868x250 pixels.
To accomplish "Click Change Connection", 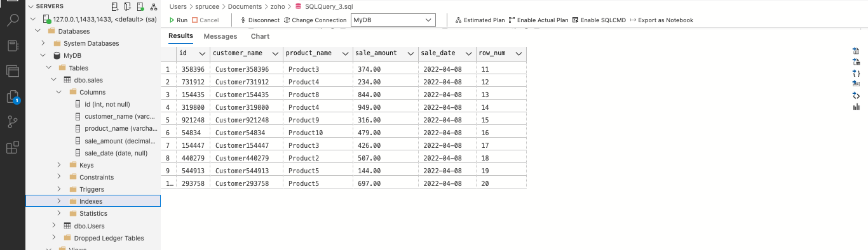I will click(315, 20).
